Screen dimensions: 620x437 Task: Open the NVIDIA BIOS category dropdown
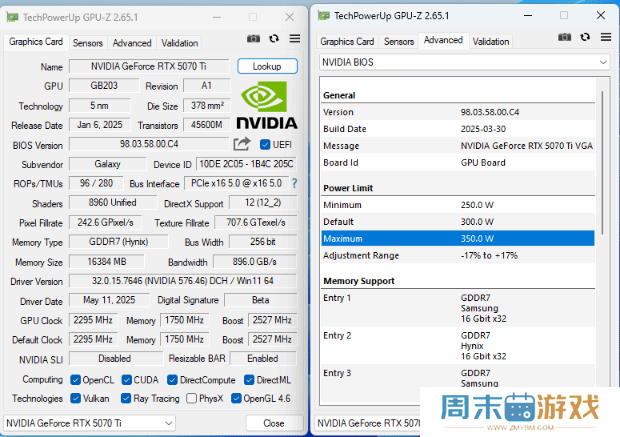(x=463, y=62)
